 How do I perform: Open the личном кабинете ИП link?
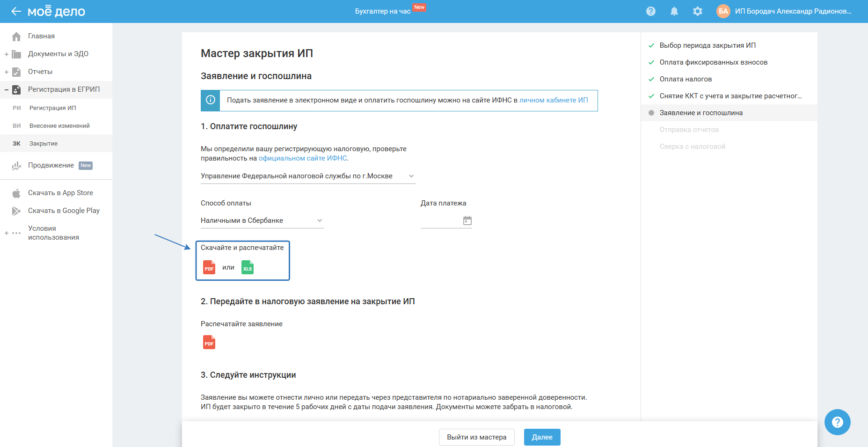pos(554,100)
